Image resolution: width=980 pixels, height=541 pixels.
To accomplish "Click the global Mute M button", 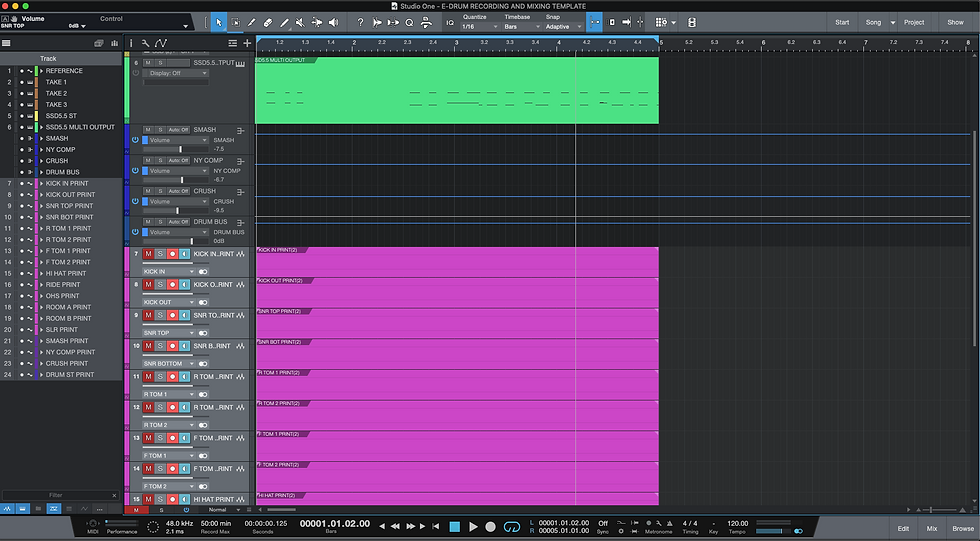I will (136, 510).
